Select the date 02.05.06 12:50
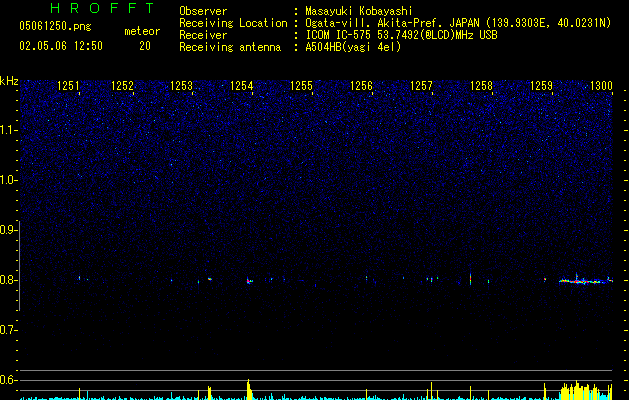629x400 pixels. pos(61,46)
